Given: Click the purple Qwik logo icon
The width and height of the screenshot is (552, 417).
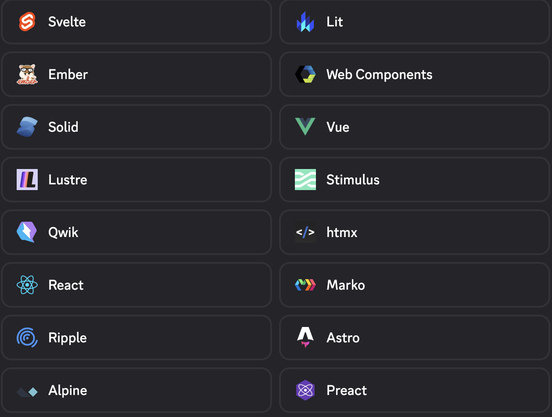Looking at the screenshot, I should tap(27, 232).
